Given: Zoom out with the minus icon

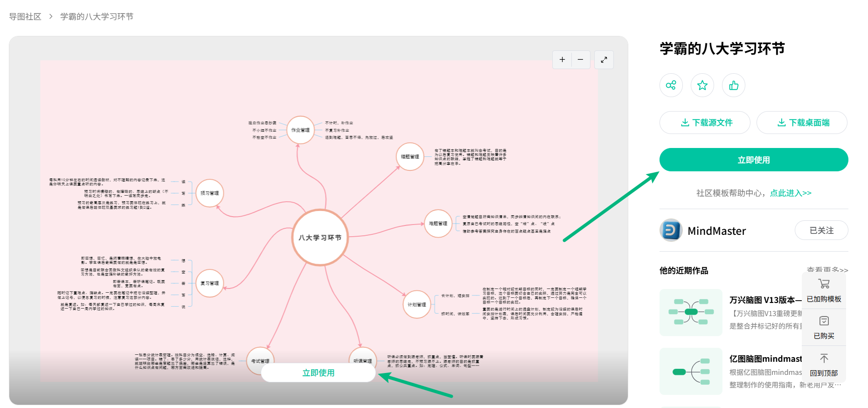Looking at the screenshot, I should click(x=581, y=60).
